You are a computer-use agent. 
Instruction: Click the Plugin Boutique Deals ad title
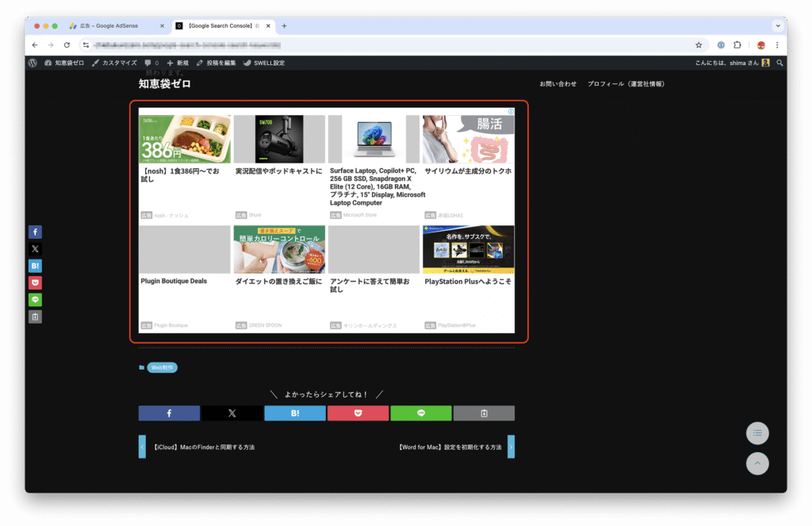[174, 281]
